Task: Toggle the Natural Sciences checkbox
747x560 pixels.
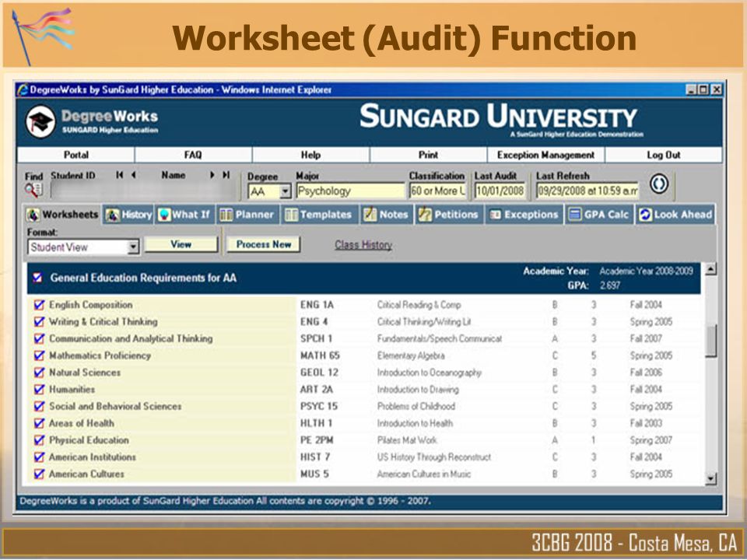Action: click(x=39, y=373)
